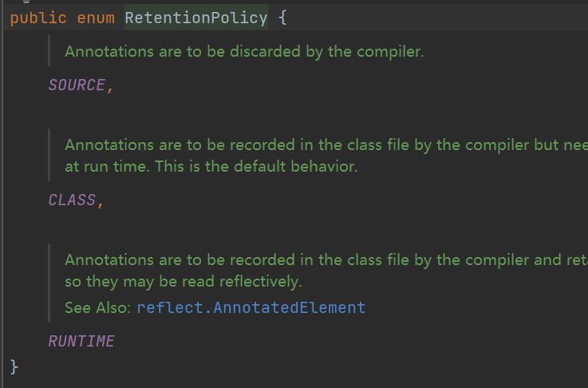Click the doc comment bar above CLASS
Viewport: 588px width, 388px height.
coord(49,156)
